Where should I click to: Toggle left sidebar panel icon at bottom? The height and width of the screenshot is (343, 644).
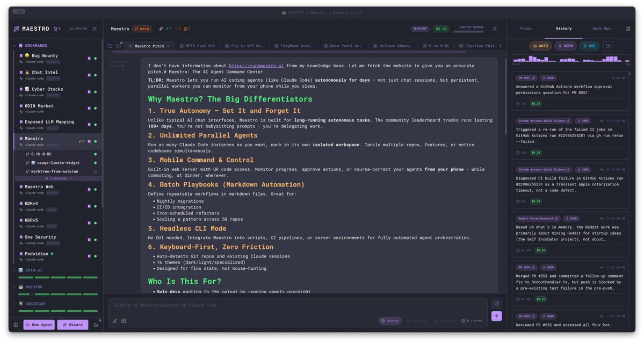pyautogui.click(x=16, y=325)
